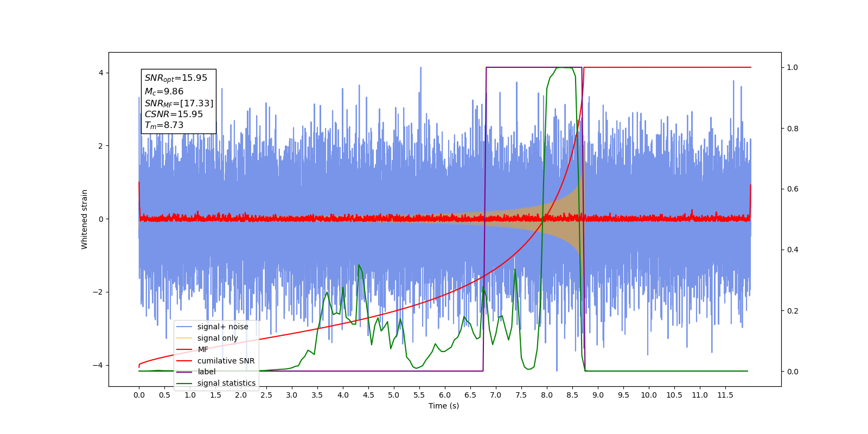Click the 0.8 tick on right axis
The width and height of the screenshot is (868, 434).
[793, 129]
